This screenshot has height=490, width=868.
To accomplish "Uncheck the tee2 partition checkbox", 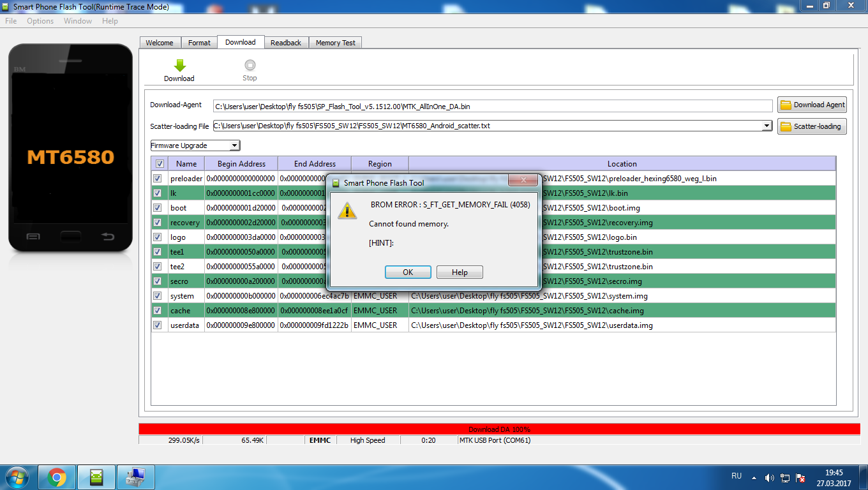I will click(158, 266).
